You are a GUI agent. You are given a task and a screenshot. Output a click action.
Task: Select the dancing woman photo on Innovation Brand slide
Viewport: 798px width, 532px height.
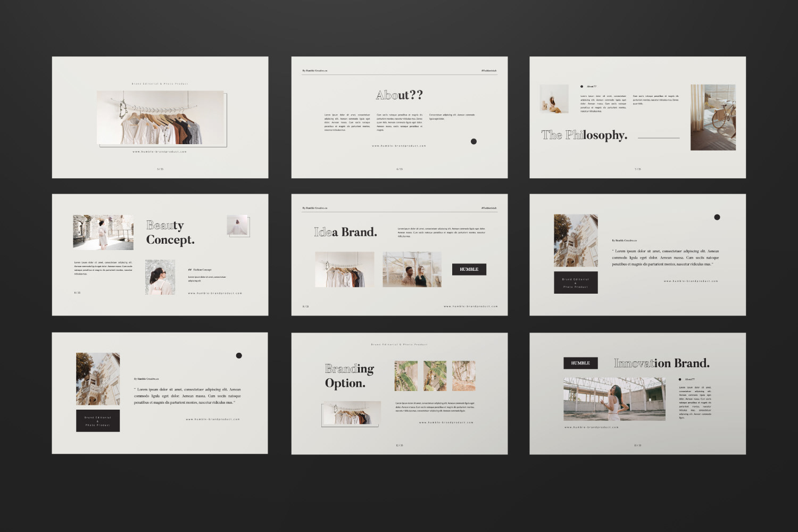click(x=614, y=399)
